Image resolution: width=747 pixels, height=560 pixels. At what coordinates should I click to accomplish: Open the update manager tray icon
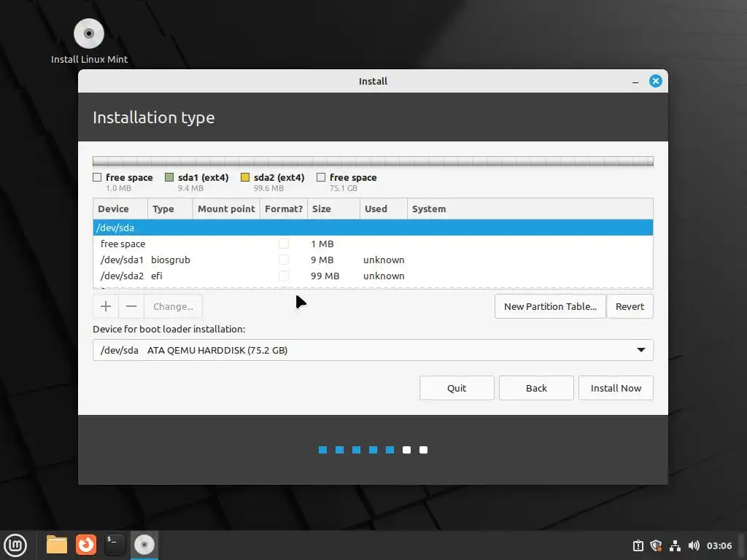click(638, 545)
